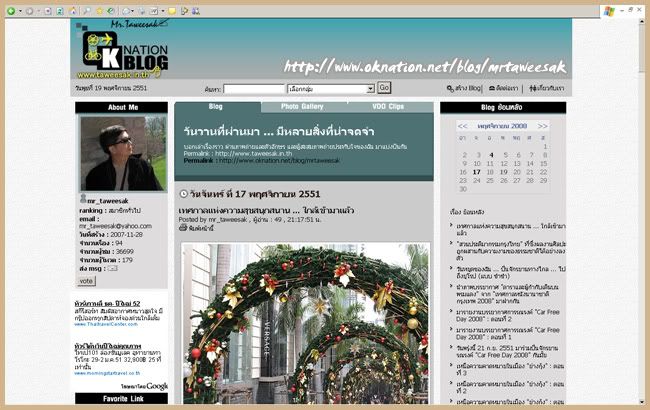Viewport: 650px width, 410px height.
Task: Click the Edit page toolbar icon
Action: click(x=154, y=11)
